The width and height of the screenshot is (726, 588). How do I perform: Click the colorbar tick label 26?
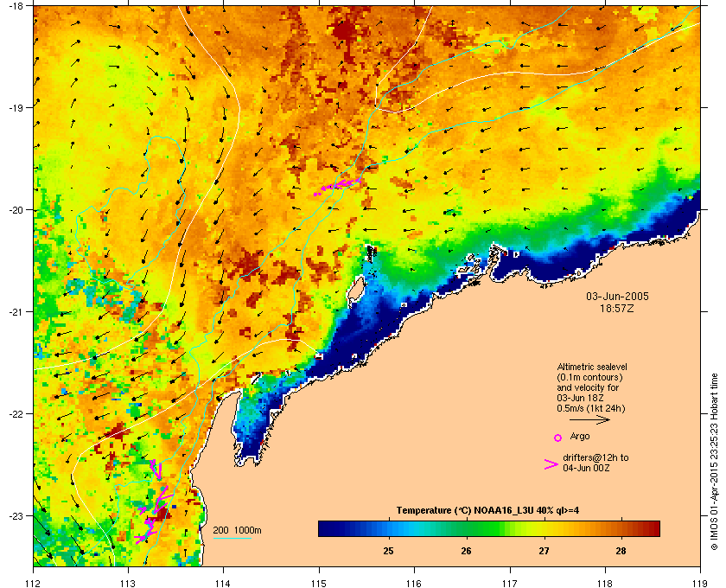pyautogui.click(x=466, y=551)
